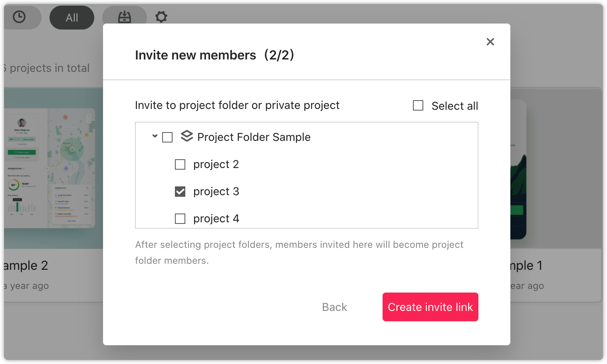Image resolution: width=607 pixels, height=364 pixels.
Task: Click the Select all label
Action: [455, 106]
